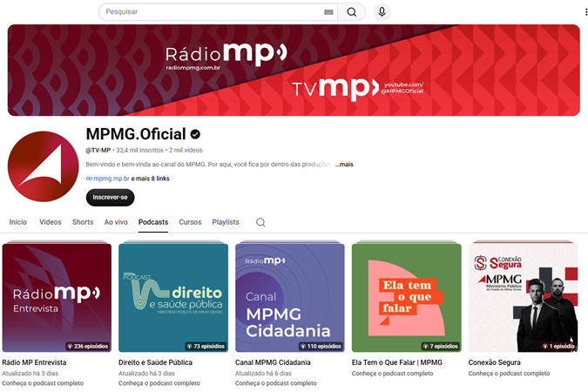Select the Podcasts tab
This screenshot has width=588, height=392.
153,222
